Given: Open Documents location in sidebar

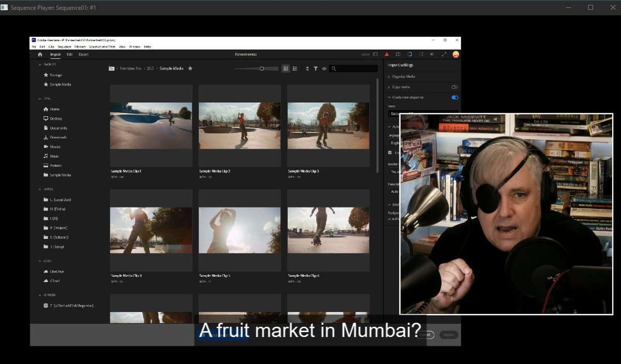Looking at the screenshot, I should tap(55, 128).
